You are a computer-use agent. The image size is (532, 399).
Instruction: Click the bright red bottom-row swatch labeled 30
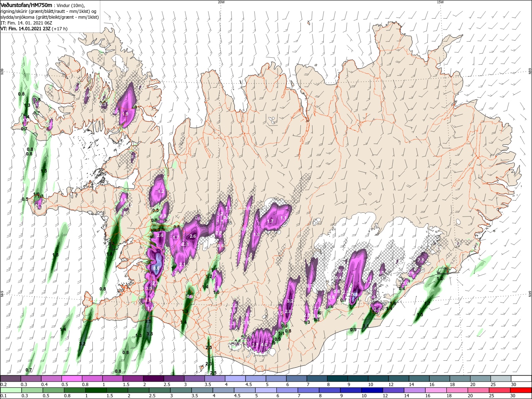click(521, 390)
